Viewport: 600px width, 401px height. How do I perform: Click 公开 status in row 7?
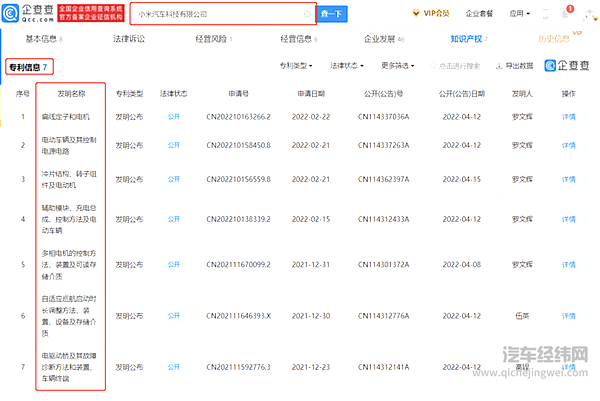tap(173, 367)
